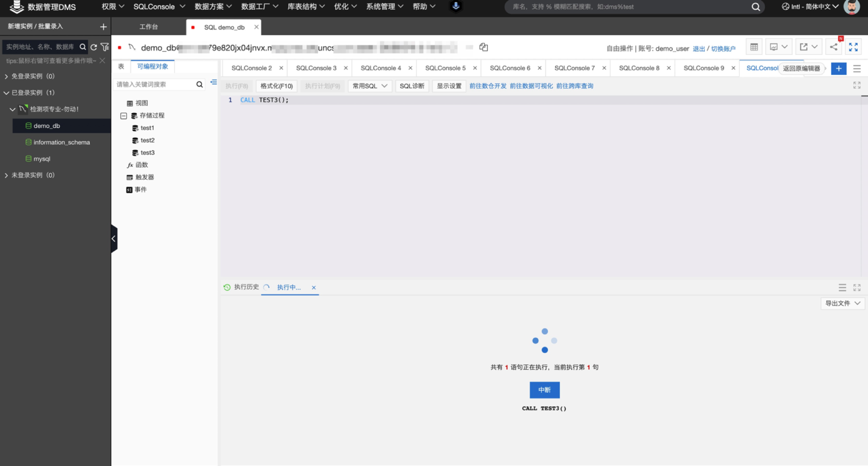Open the 数据方案 menu
Image resolution: width=868 pixels, height=466 pixels.
click(213, 7)
